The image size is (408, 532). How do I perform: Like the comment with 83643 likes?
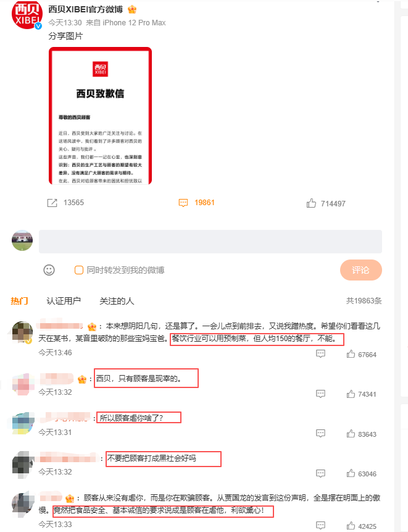pos(351,434)
